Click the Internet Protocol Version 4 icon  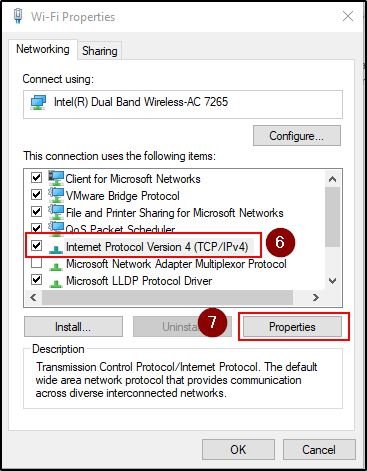pyautogui.click(x=56, y=248)
